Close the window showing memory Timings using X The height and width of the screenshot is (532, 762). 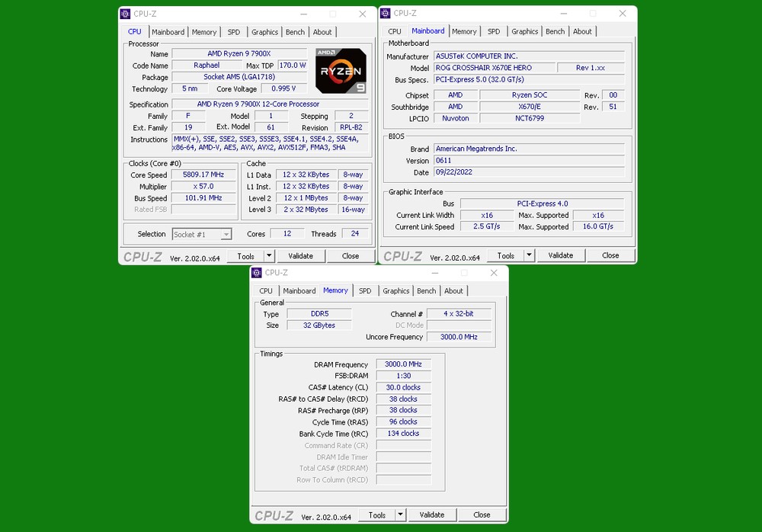coord(493,273)
